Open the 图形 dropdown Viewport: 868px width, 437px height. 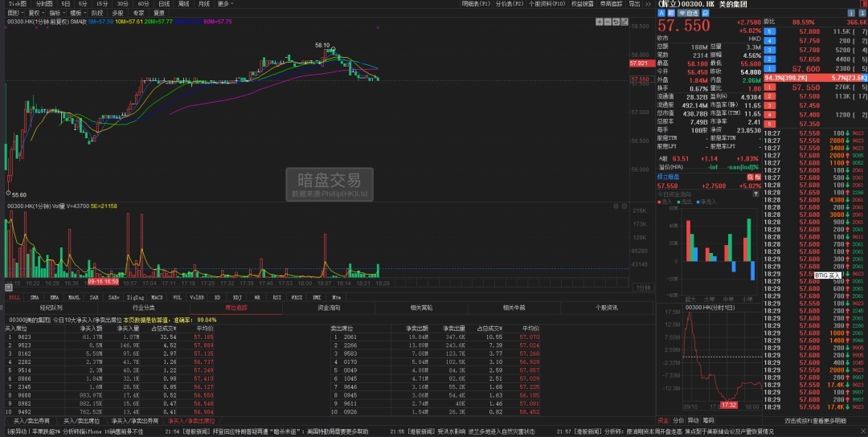tap(15, 13)
